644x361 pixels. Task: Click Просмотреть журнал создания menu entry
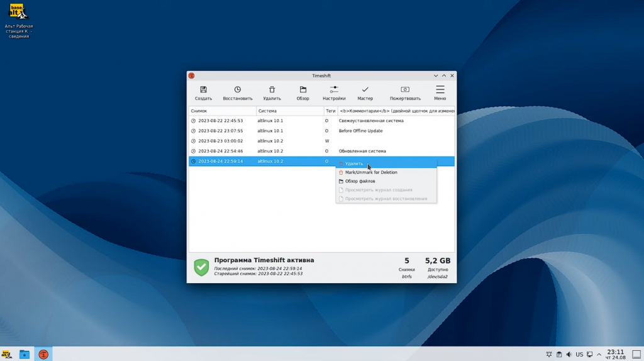386,190
